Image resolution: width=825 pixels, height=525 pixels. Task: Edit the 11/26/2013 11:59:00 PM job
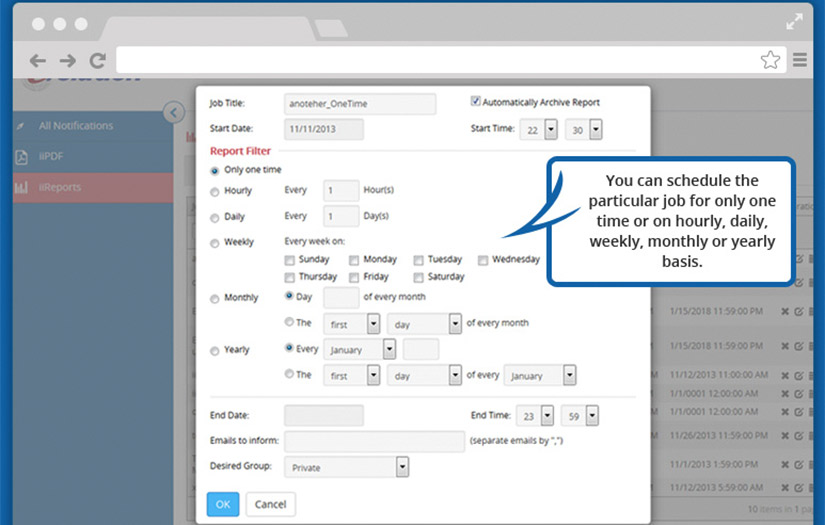[799, 436]
